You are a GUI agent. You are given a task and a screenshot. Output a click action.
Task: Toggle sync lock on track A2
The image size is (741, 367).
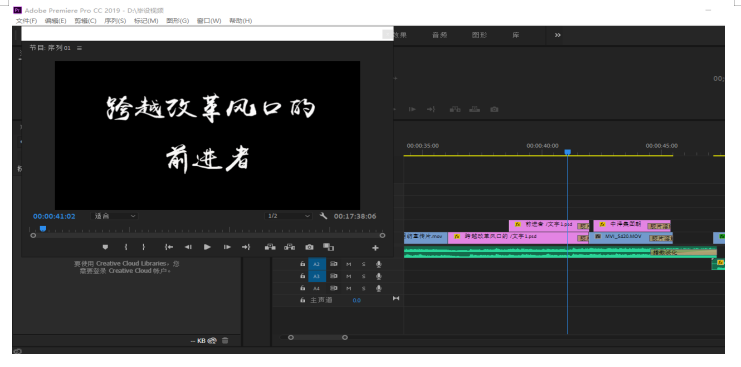334,264
